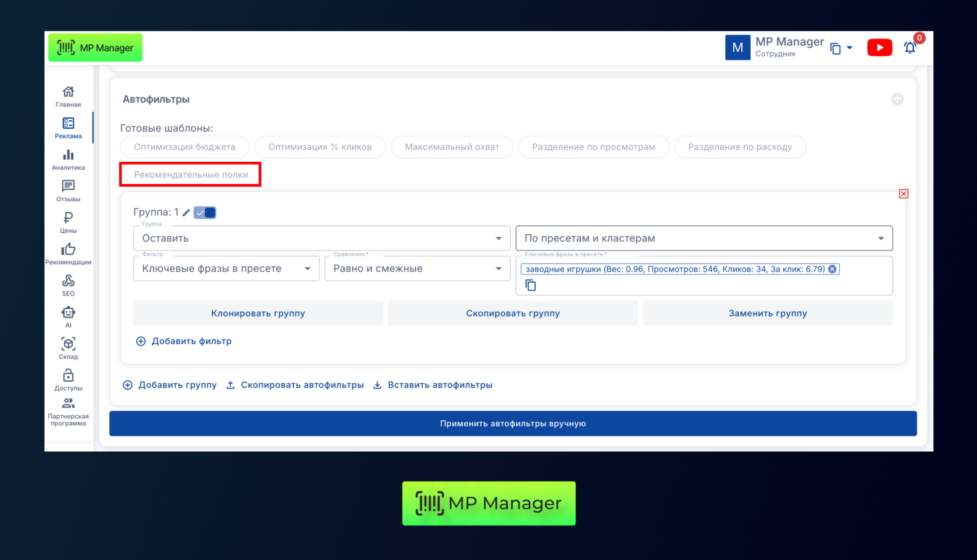Screen dimensions: 977x560
Task: Select the Рекомендательные полки template
Action: point(191,174)
